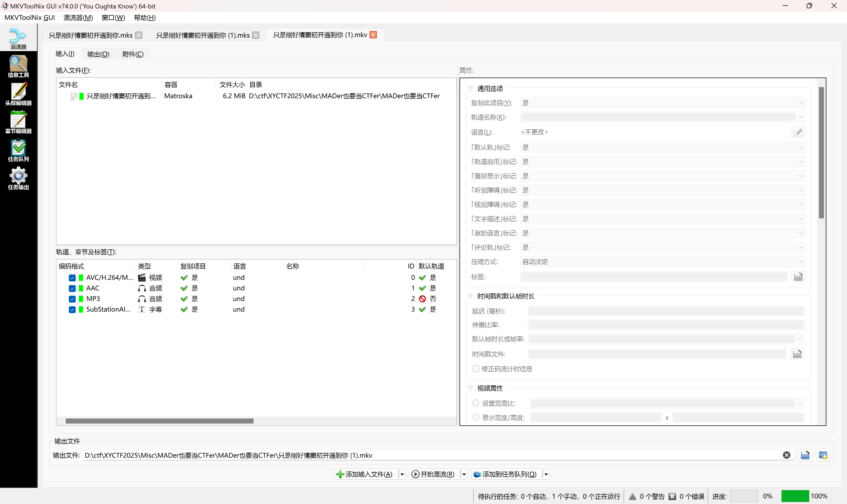The width and height of the screenshot is (847, 504).
Task: Click the tracks list horizontal scrollbar
Action: click(x=159, y=421)
